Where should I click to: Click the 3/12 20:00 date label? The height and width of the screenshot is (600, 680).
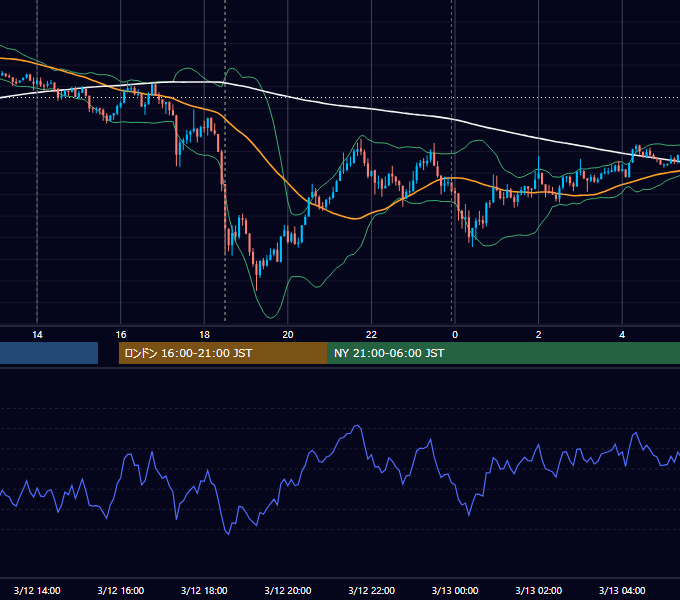pyautogui.click(x=288, y=590)
